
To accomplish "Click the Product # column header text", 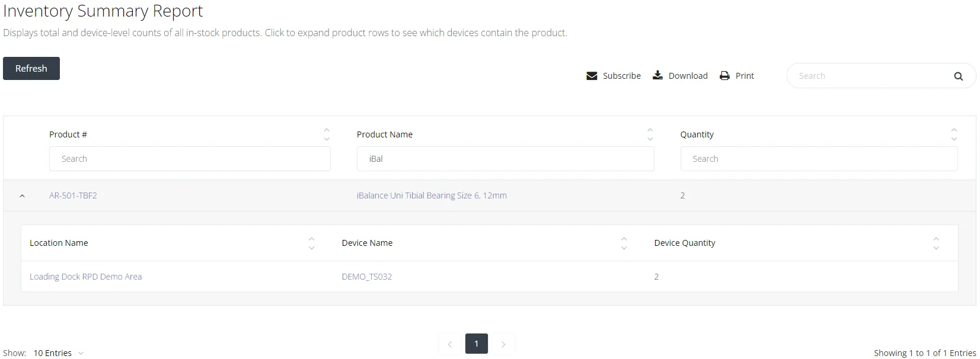I will (x=68, y=134).
